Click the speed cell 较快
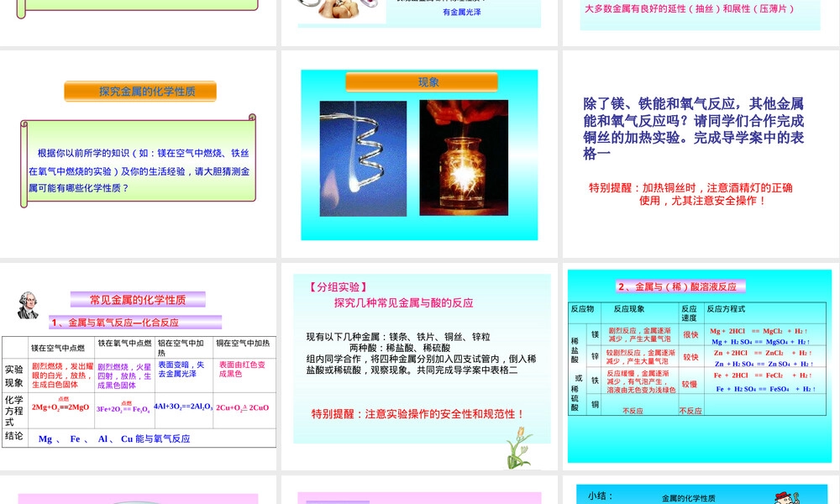The height and width of the screenshot is (504, 840). click(x=690, y=357)
